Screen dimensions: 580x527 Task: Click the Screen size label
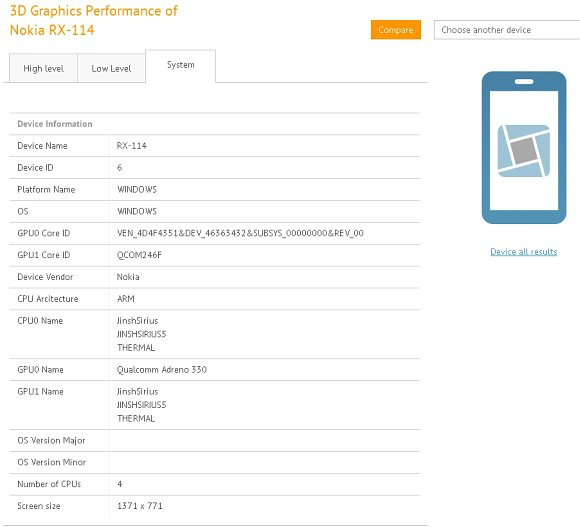click(x=39, y=506)
